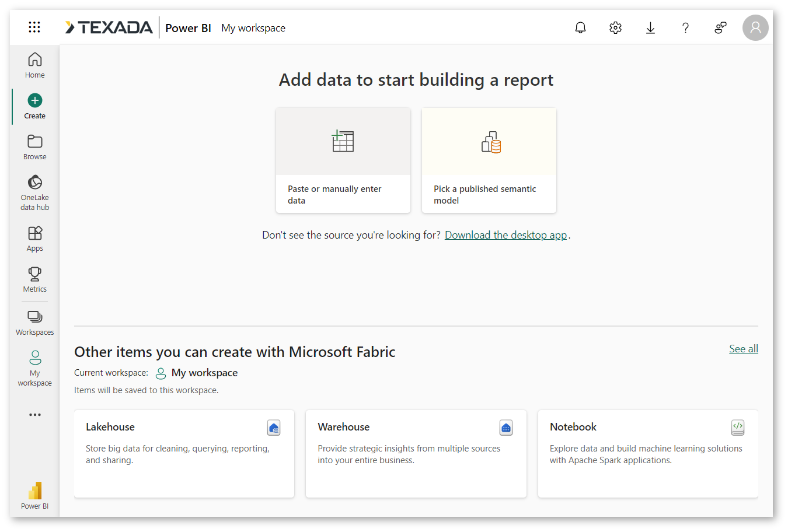Viewport: 788px width, 532px height.
Task: Open Apps in the sidebar
Action: (35, 239)
